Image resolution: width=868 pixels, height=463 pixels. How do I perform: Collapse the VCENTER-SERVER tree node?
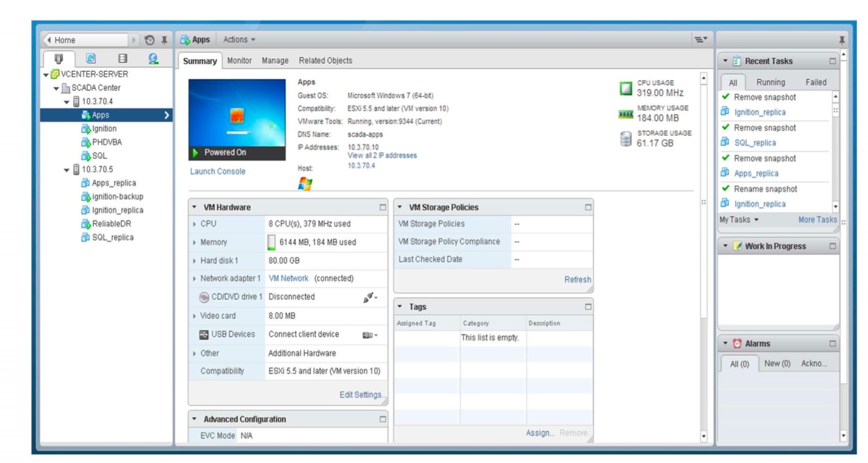point(46,75)
